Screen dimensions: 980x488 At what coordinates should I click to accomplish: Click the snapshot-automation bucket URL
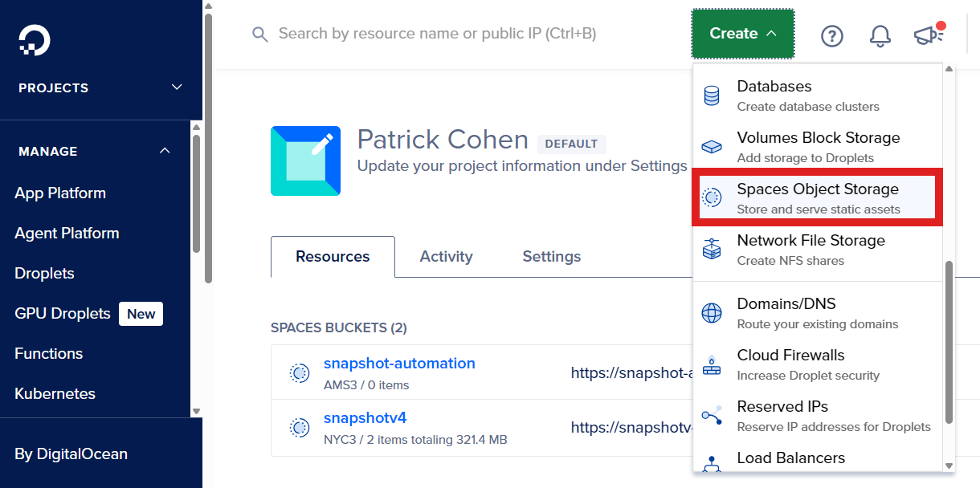tap(631, 373)
